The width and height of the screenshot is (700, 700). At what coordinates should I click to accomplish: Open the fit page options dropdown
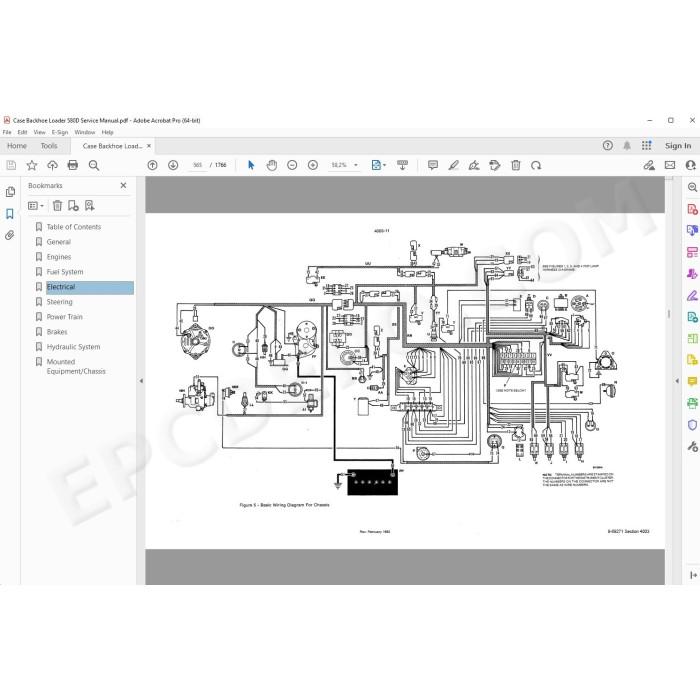[379, 165]
